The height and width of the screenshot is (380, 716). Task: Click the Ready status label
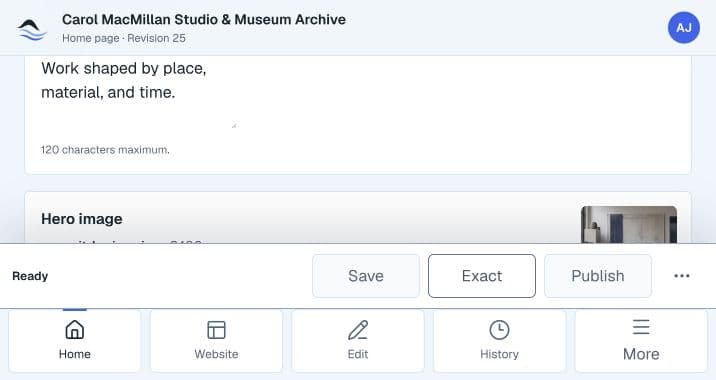[x=30, y=276]
